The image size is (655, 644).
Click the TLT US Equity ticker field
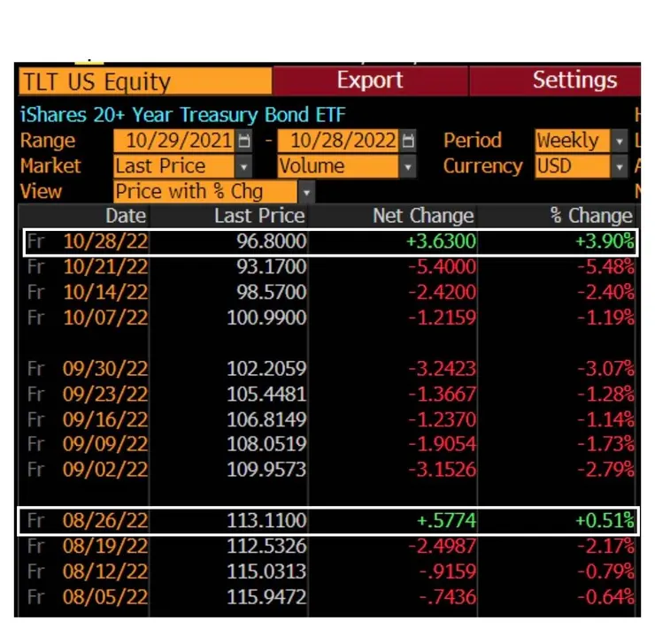[145, 82]
